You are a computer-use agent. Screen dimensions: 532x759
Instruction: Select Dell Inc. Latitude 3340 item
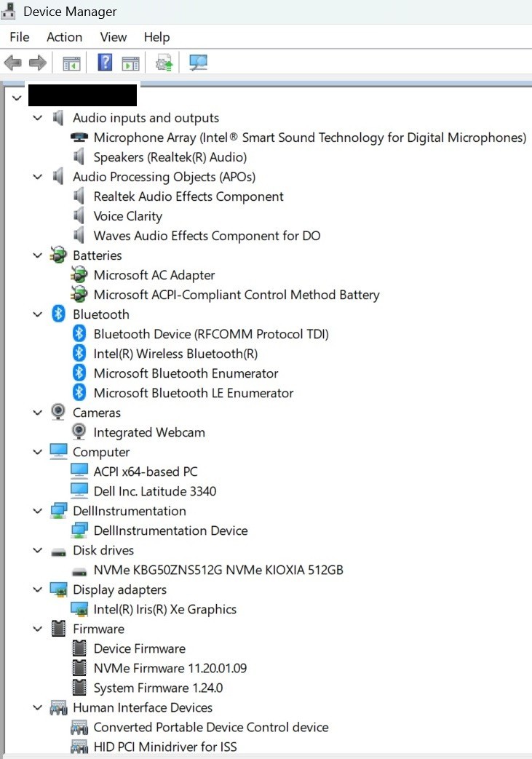[x=155, y=490]
